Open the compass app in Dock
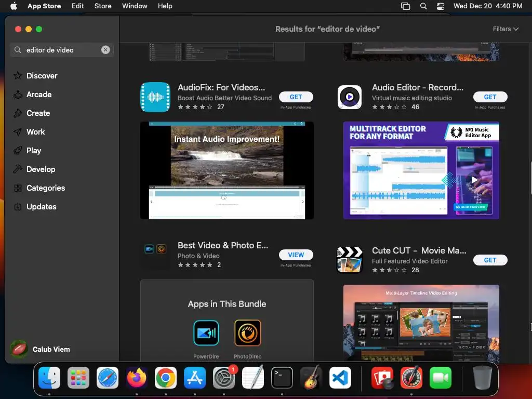This screenshot has width=532, height=399. coord(411,378)
